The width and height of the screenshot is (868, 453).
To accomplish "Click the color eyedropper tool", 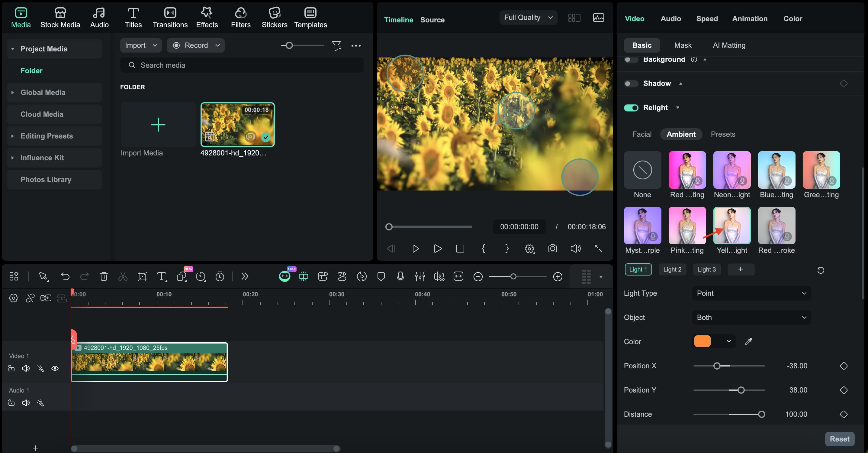I will coord(748,341).
